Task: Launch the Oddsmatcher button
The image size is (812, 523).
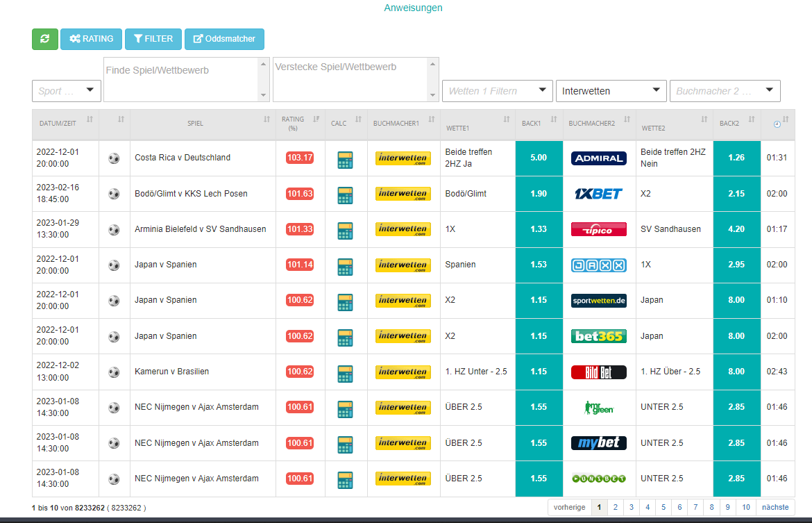Action: pyautogui.click(x=224, y=39)
